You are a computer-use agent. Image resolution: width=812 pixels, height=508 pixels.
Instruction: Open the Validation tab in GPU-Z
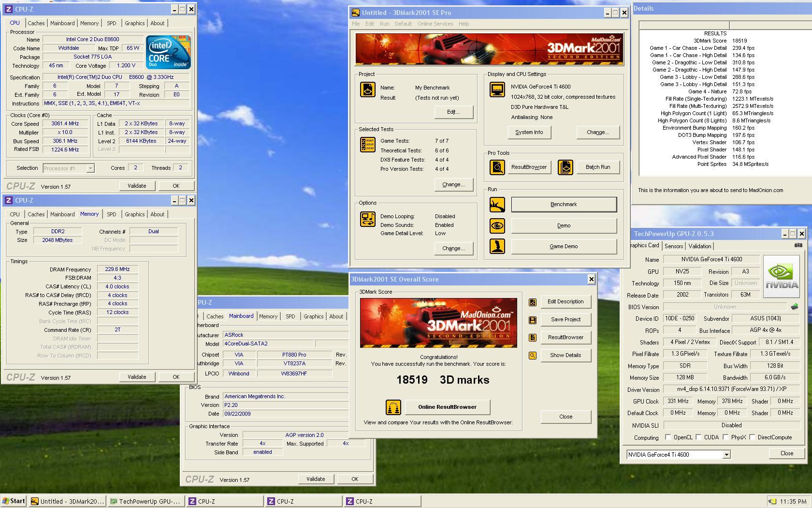(x=700, y=246)
